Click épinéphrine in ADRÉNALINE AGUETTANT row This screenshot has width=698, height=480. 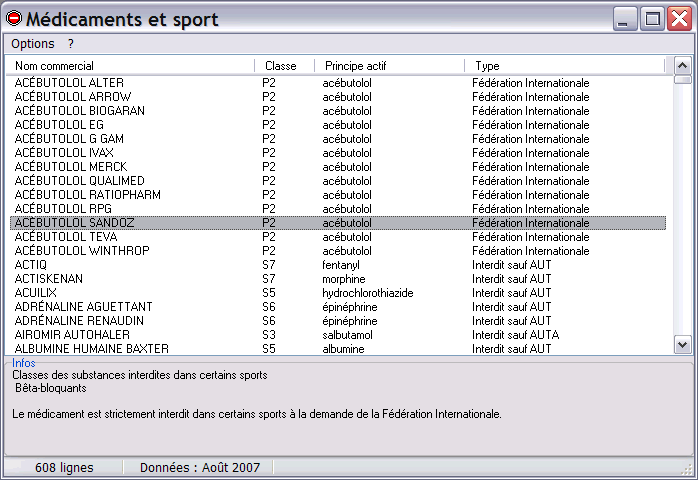[x=349, y=307]
